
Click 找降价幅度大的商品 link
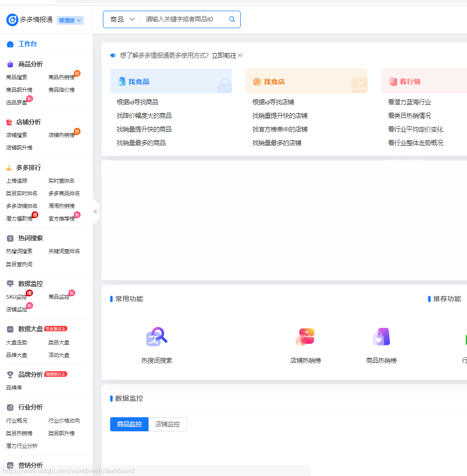click(144, 116)
